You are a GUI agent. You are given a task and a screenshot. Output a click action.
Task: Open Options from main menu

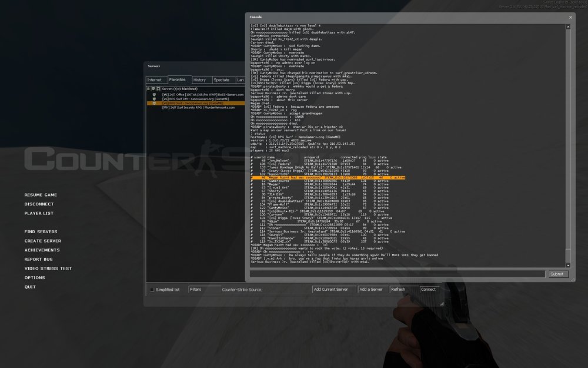35,278
